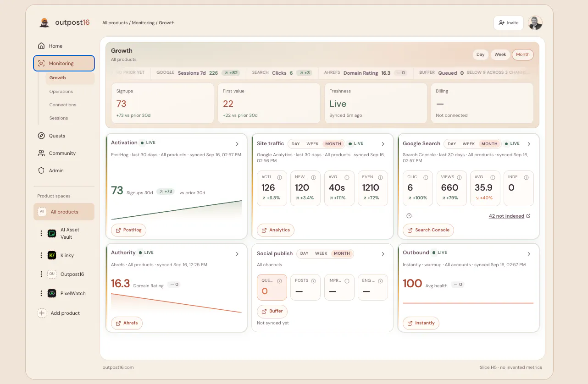Open the user profile avatar
588x384 pixels.
click(535, 23)
